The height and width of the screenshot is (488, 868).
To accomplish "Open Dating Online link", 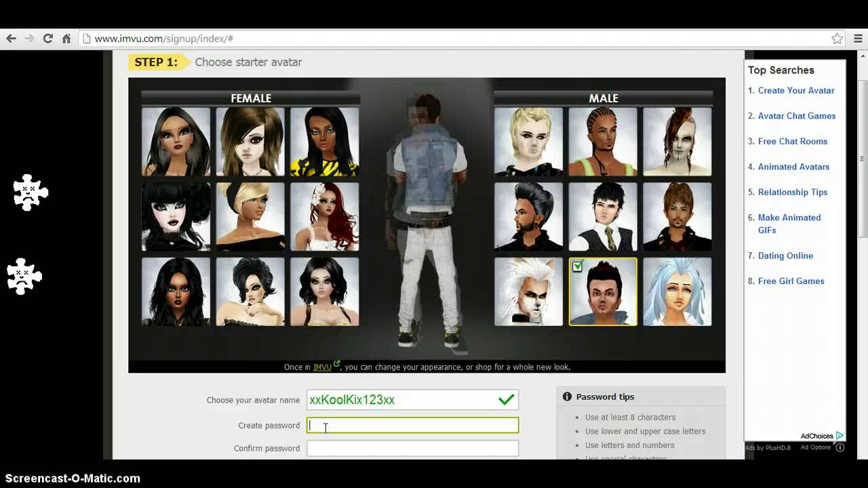I will coord(785,256).
